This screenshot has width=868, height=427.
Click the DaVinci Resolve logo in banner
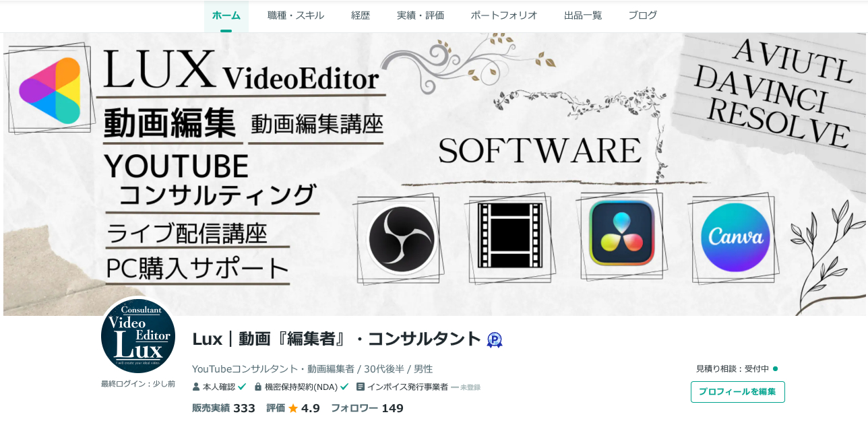click(621, 233)
